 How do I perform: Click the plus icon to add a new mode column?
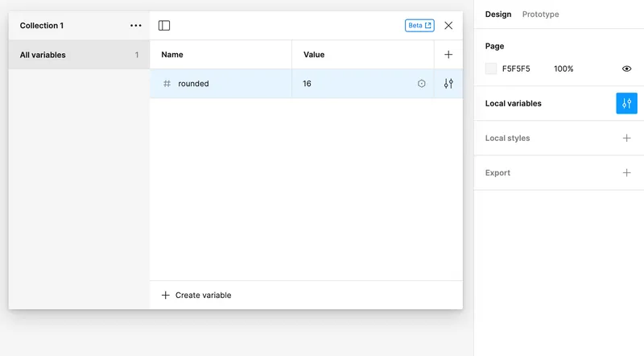pos(448,55)
